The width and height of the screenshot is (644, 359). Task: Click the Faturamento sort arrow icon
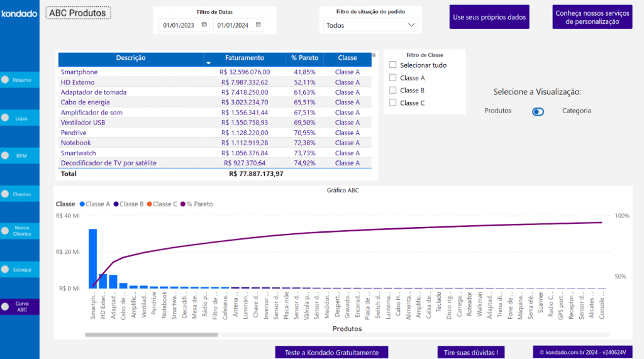(x=208, y=64)
